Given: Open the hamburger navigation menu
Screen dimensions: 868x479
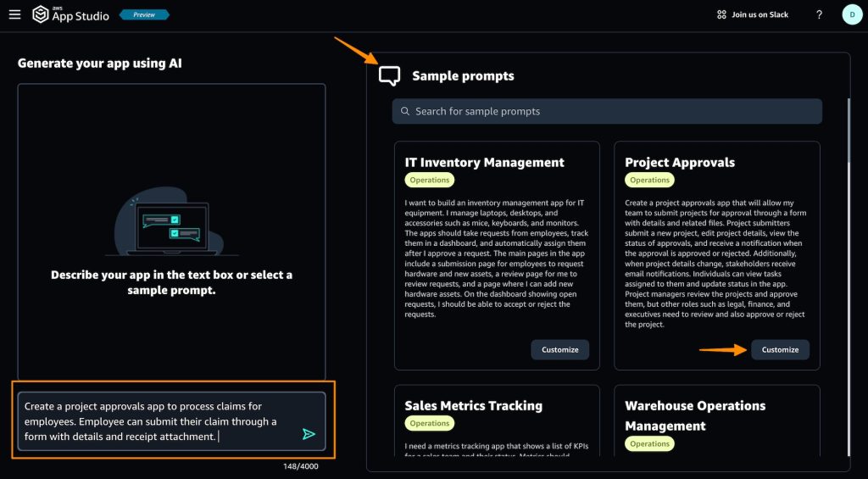Looking at the screenshot, I should point(14,14).
